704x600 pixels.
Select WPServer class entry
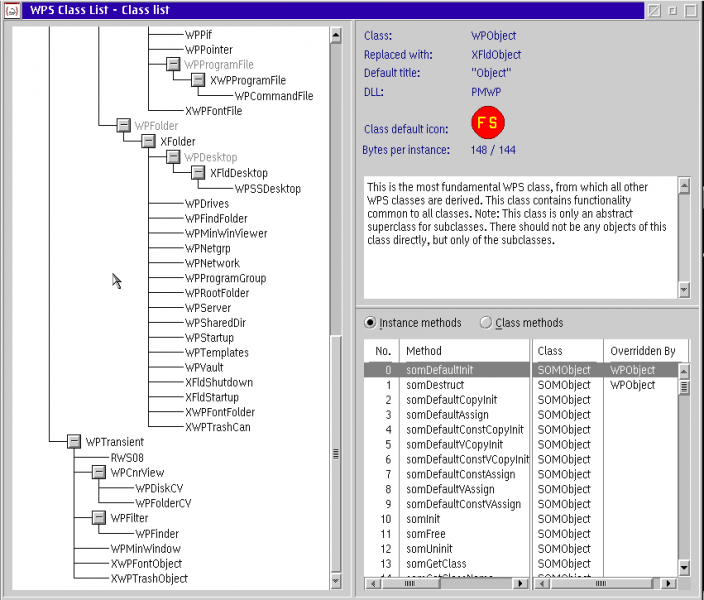click(208, 308)
